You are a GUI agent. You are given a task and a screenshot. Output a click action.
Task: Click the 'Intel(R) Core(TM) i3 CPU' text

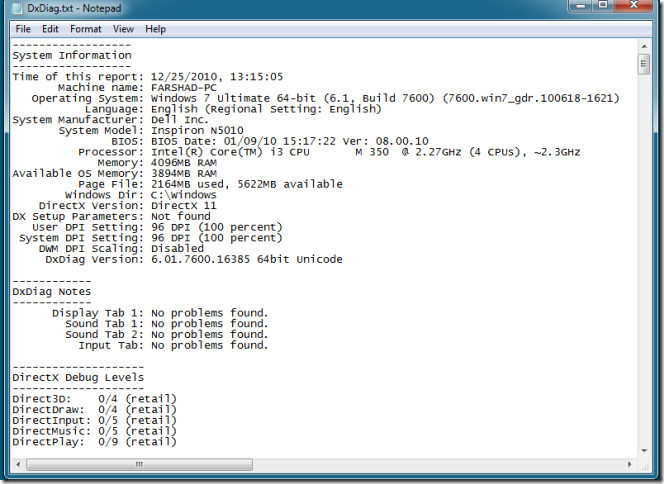coord(230,152)
